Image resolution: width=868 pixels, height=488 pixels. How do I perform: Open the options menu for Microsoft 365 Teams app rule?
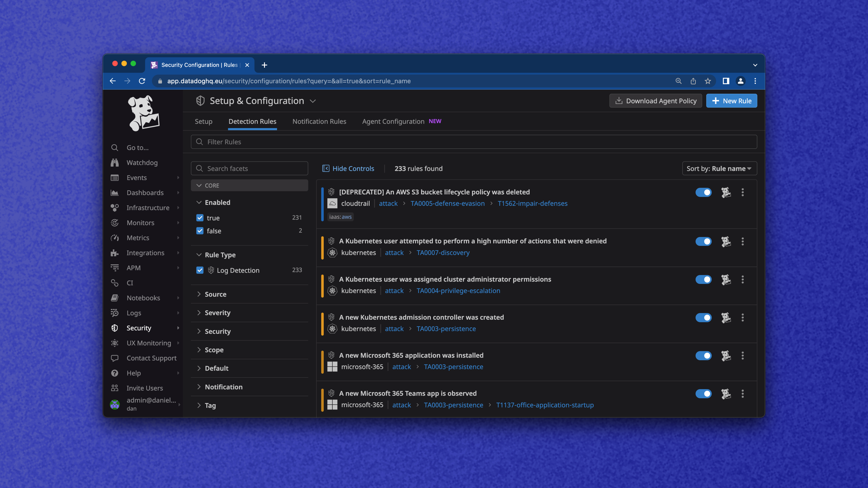743,394
